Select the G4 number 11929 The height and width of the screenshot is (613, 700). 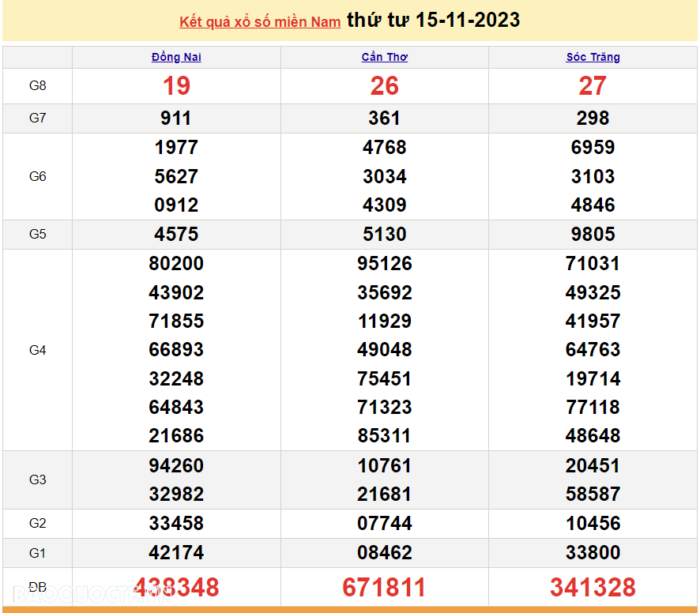point(385,321)
